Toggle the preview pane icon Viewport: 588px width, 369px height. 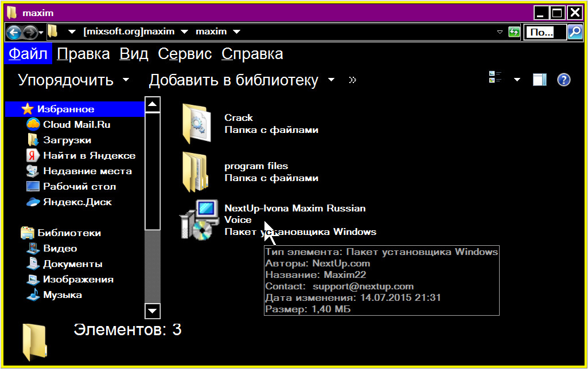[x=540, y=80]
